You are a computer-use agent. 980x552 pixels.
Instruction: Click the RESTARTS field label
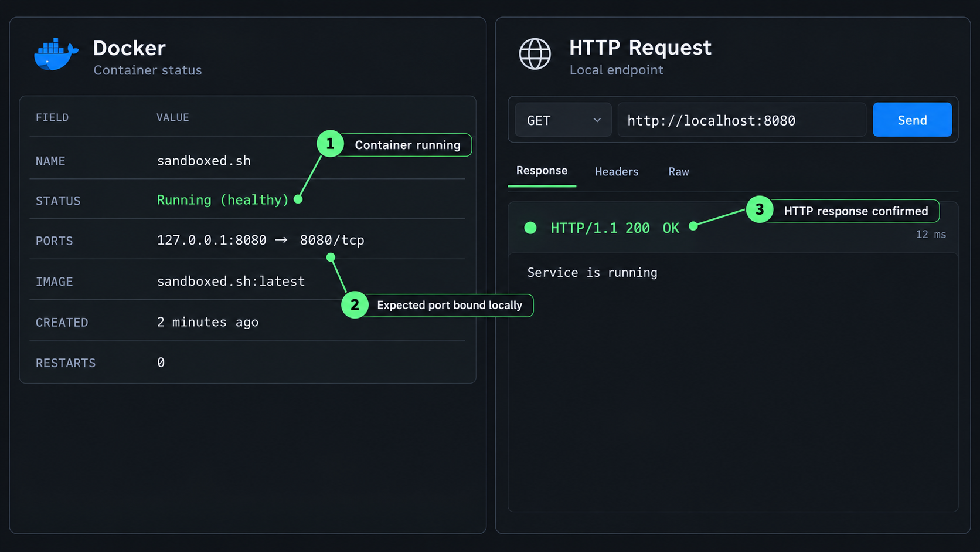tap(66, 363)
